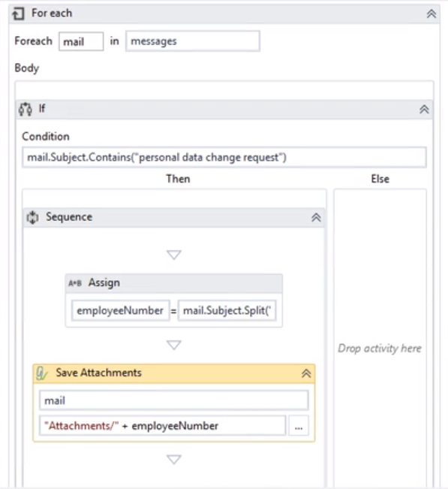The height and width of the screenshot is (489, 448).
Task: Click the 'For each' title text
Action: click(x=52, y=14)
